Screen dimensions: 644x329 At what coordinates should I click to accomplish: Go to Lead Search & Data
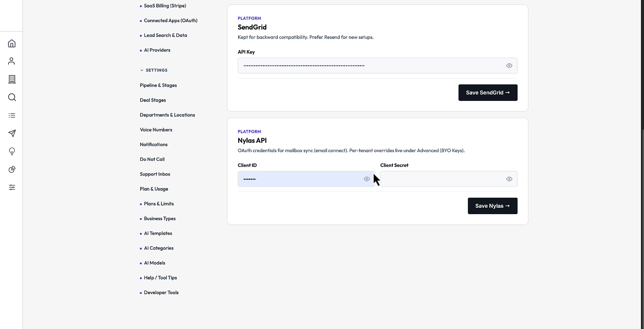pyautogui.click(x=165, y=35)
